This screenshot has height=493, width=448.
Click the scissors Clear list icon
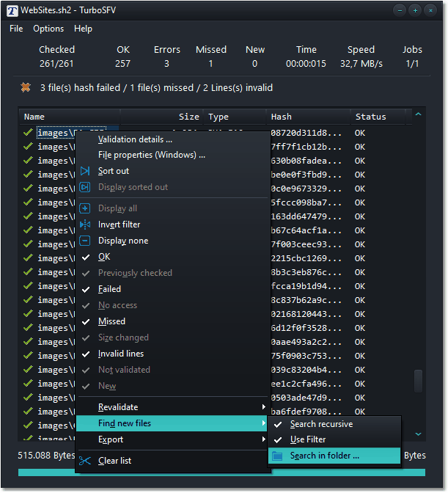85,461
